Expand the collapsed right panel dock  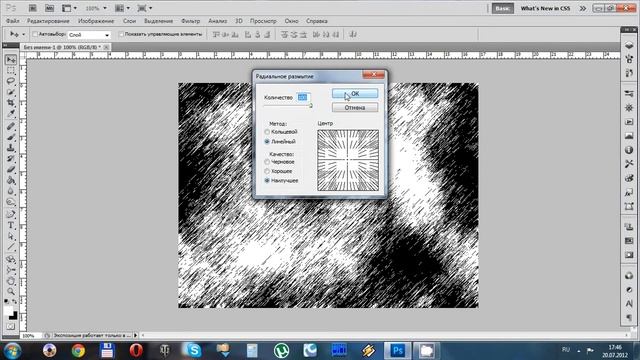click(628, 30)
